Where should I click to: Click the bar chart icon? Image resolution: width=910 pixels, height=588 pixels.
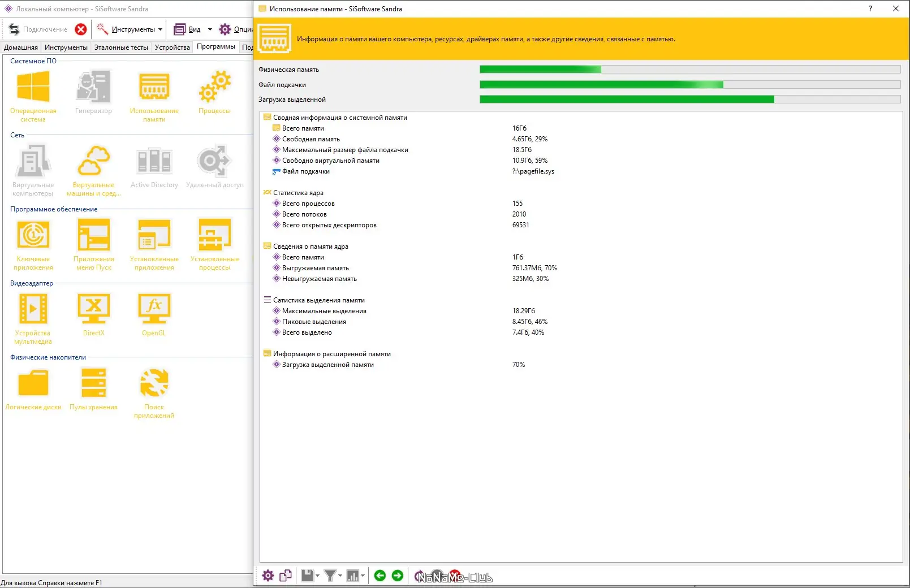click(352, 576)
